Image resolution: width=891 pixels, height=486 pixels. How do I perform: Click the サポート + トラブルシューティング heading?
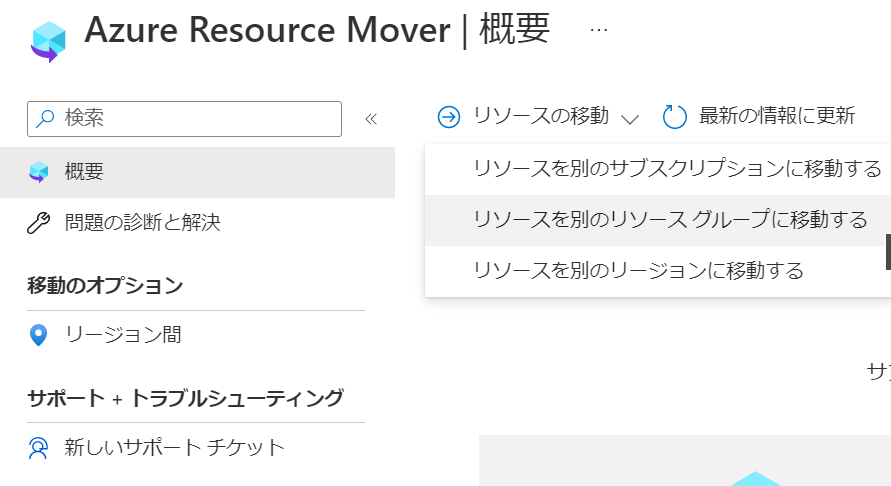[186, 398]
